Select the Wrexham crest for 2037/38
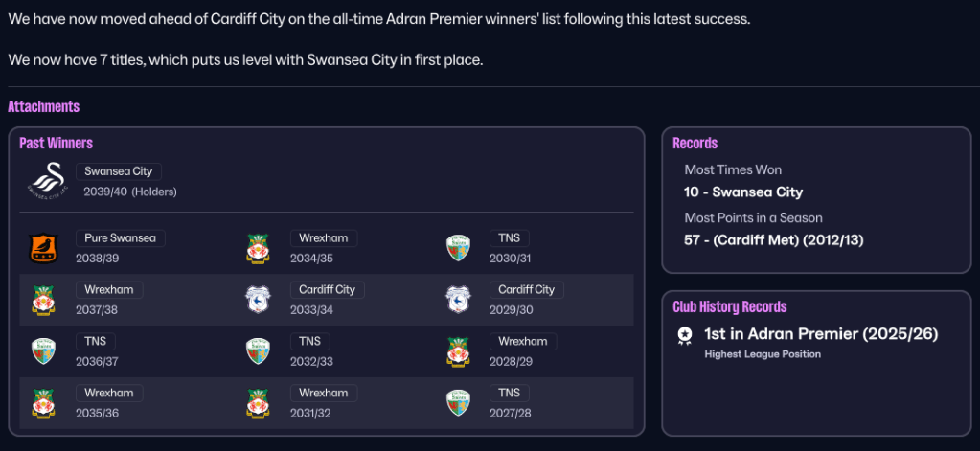Viewport: 980px width, 451px height. 43,299
